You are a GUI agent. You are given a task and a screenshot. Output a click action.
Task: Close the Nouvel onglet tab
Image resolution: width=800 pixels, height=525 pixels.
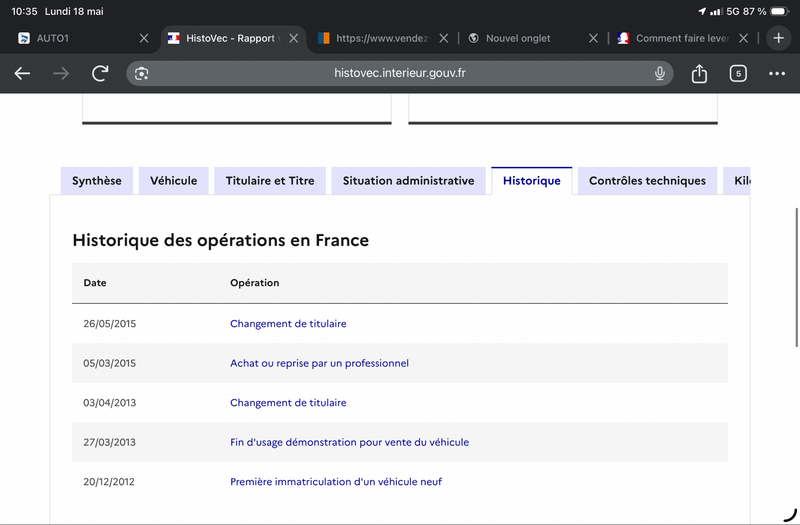click(593, 38)
